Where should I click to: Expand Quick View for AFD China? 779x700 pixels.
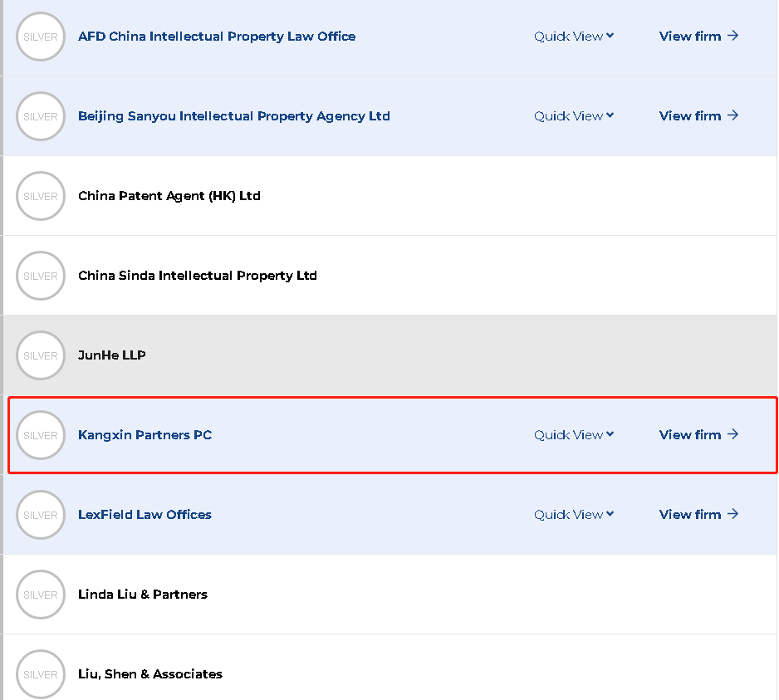(x=574, y=37)
